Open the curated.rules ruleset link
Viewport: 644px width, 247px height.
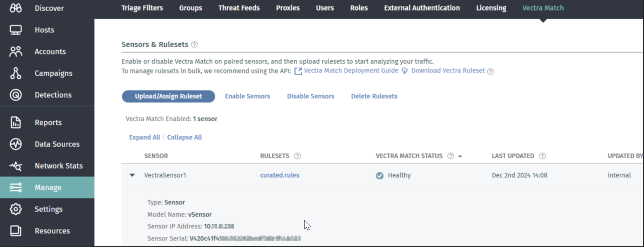pos(279,175)
